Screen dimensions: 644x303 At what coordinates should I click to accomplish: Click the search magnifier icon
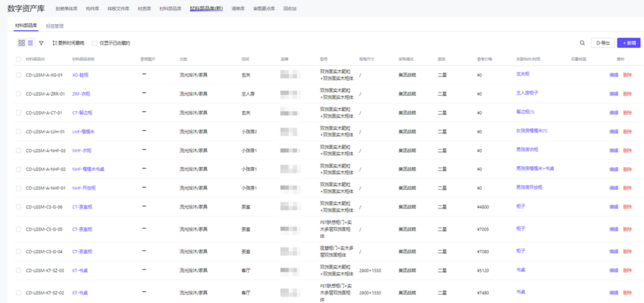pyautogui.click(x=582, y=43)
